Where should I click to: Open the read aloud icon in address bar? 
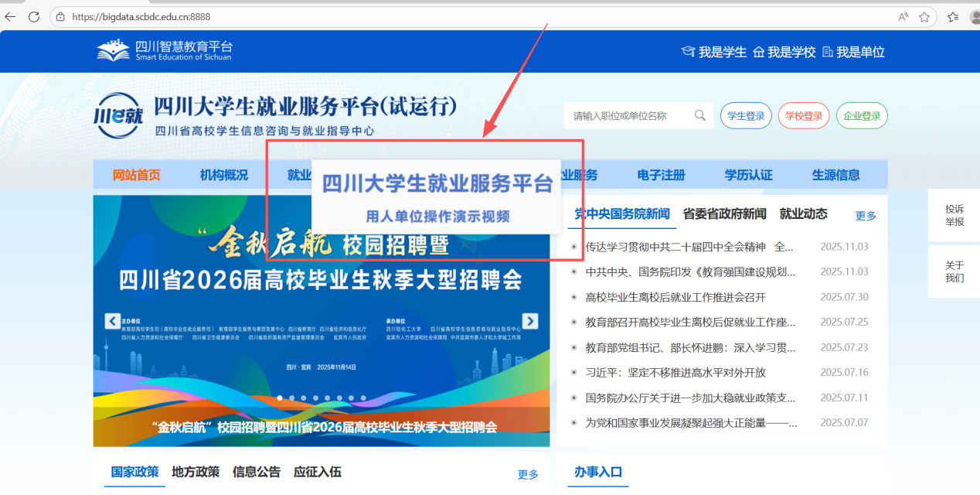(903, 16)
